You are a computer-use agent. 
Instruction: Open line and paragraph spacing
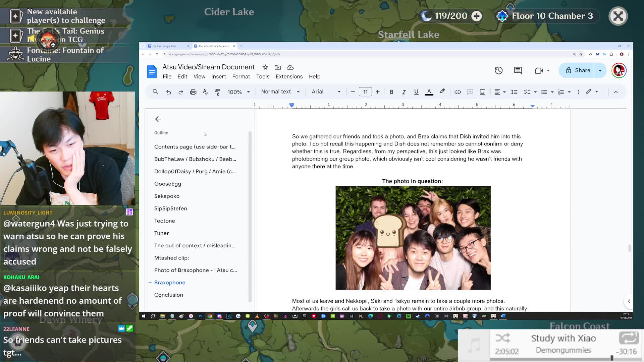pyautogui.click(x=514, y=92)
